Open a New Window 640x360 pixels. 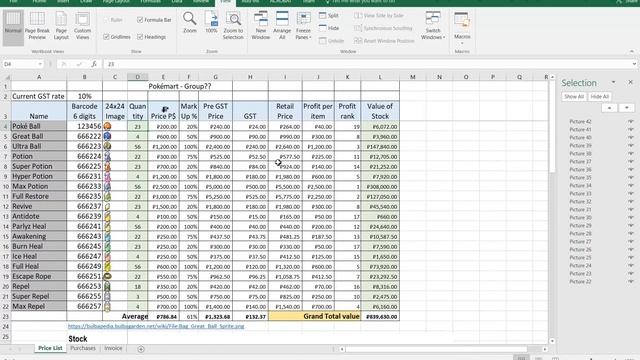[x=261, y=26]
